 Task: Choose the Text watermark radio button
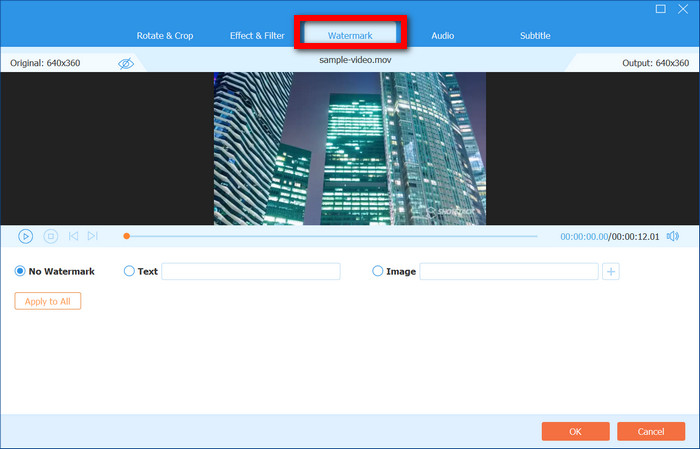click(129, 271)
